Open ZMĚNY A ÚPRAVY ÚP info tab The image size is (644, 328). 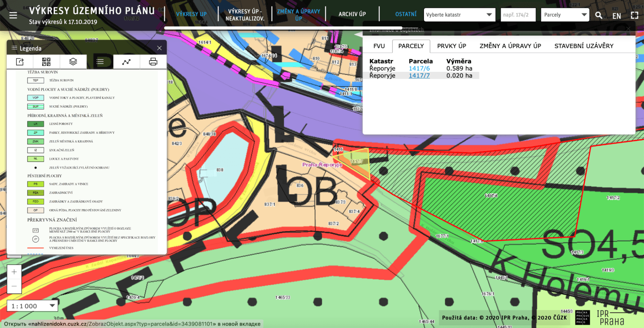[x=510, y=46]
